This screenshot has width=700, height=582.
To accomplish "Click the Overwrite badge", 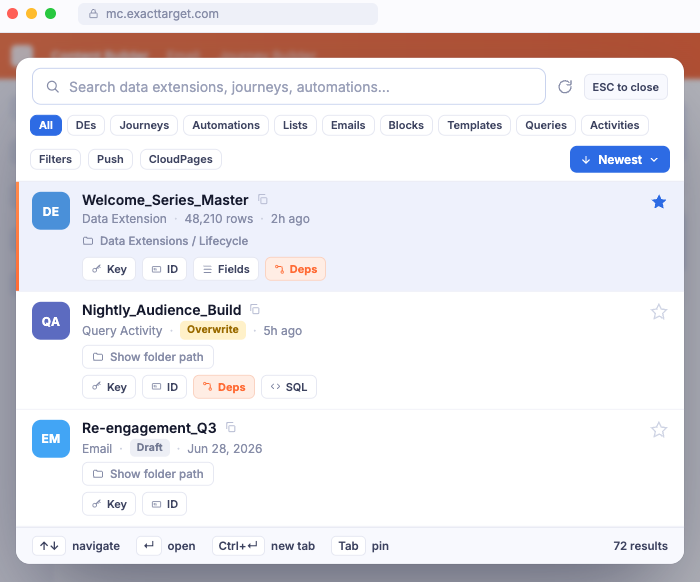I will [x=212, y=329].
